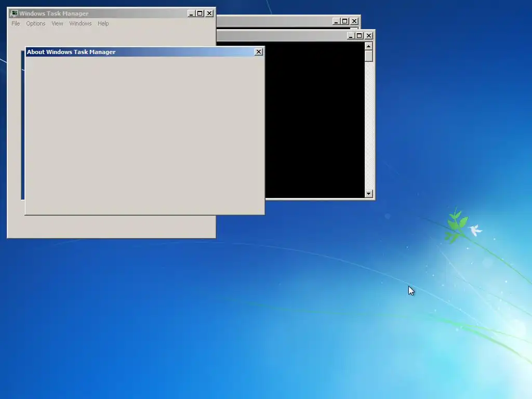Close the About Windows Task Manager dialog
The height and width of the screenshot is (399, 532).
point(259,51)
